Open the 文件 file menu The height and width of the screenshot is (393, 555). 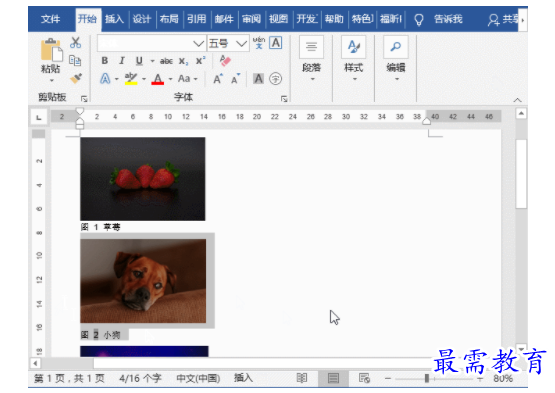[50, 19]
